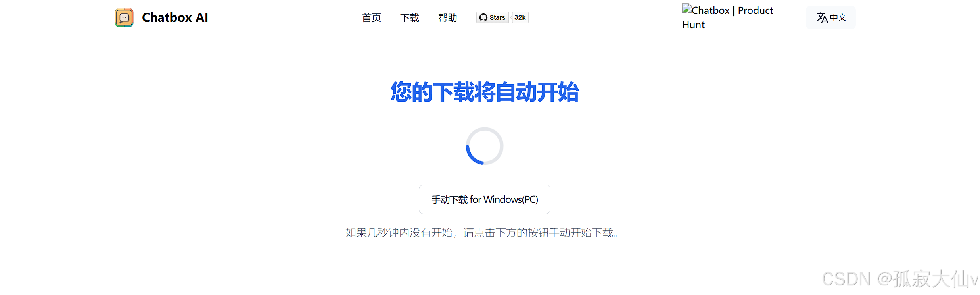Click the GitHub octocat icon
Screen dimensions: 980x295
coord(483,17)
